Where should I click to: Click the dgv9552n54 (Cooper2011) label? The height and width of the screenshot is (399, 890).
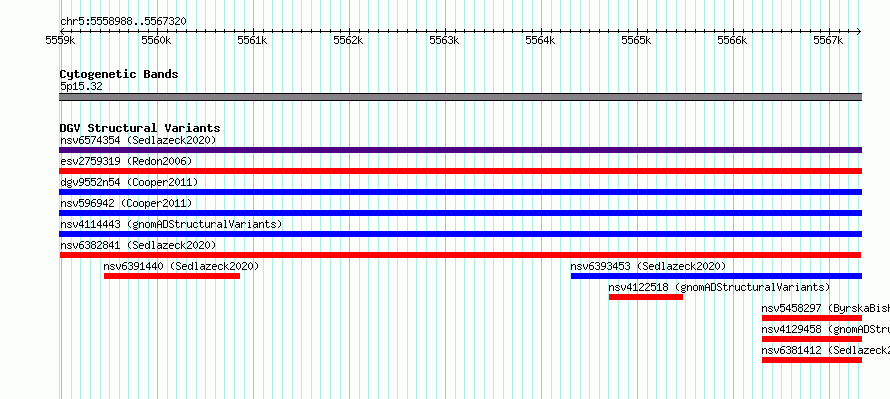tap(129, 182)
